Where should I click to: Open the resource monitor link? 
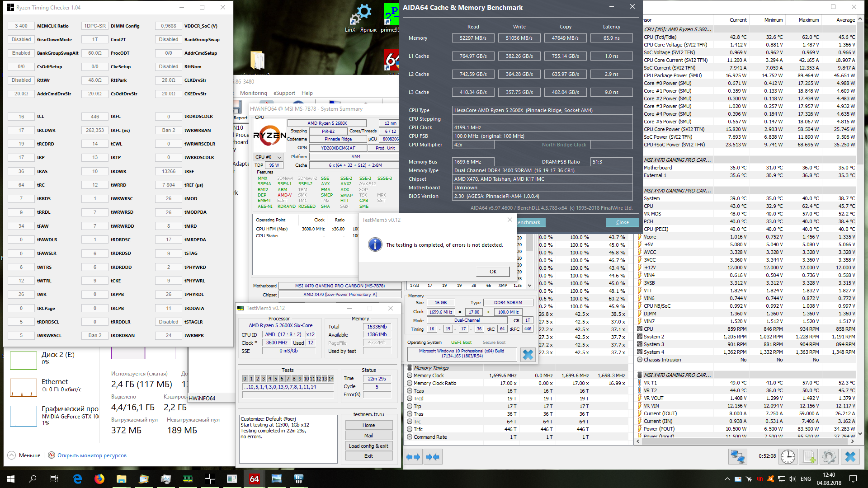tap(92, 455)
